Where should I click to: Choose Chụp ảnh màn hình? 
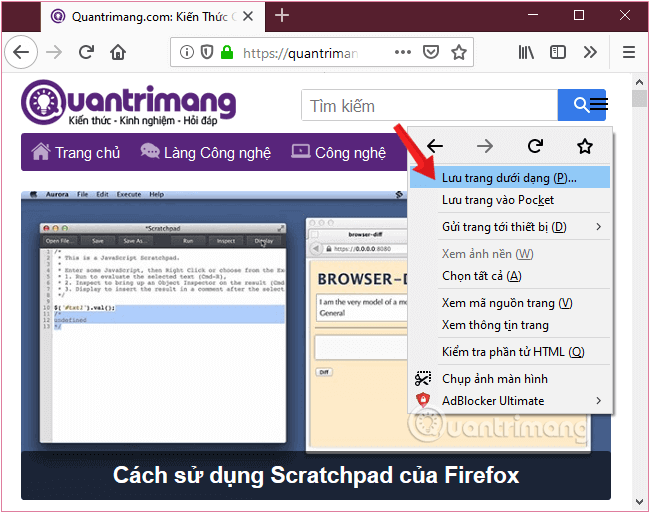510,379
